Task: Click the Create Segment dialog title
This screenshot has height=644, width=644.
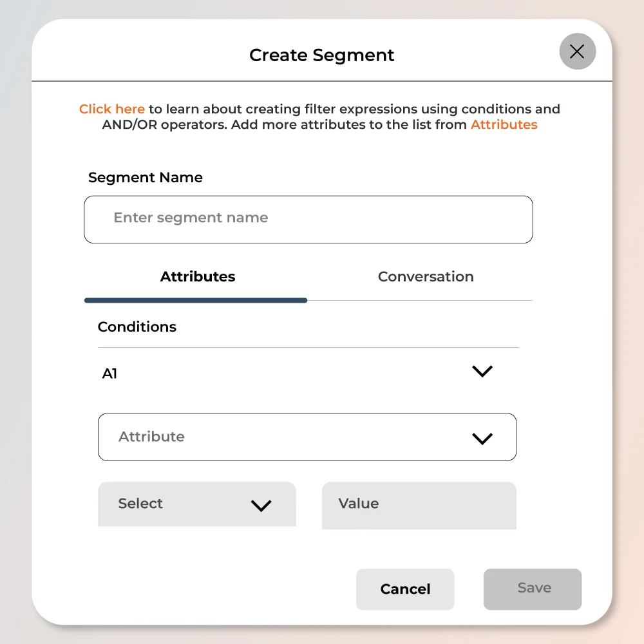Action: [x=321, y=55]
